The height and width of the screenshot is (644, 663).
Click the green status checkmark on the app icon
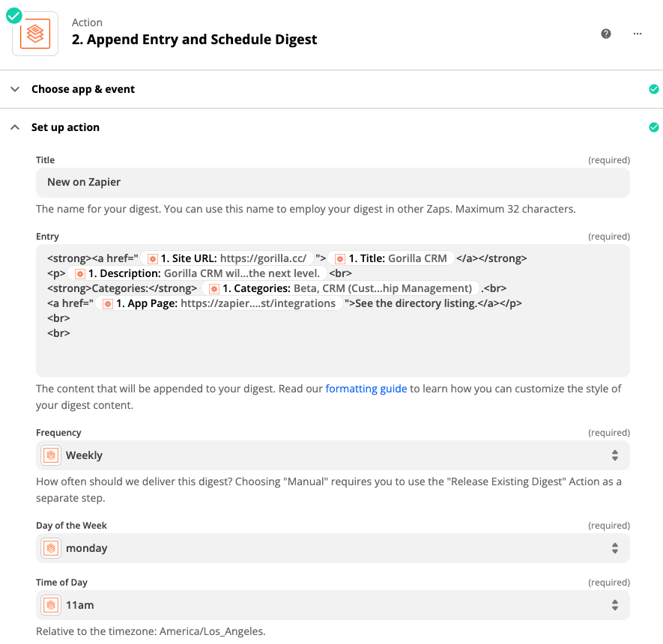coord(14,16)
